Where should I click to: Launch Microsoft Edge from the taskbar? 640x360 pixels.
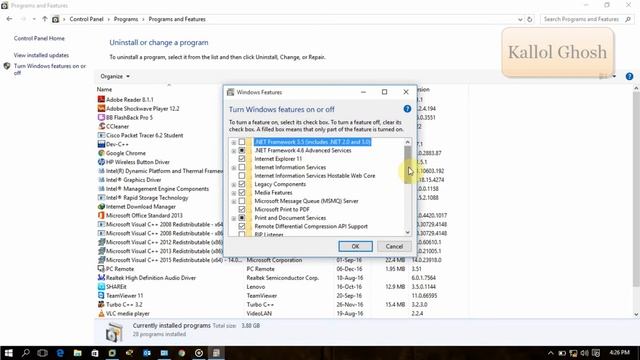click(x=60, y=353)
